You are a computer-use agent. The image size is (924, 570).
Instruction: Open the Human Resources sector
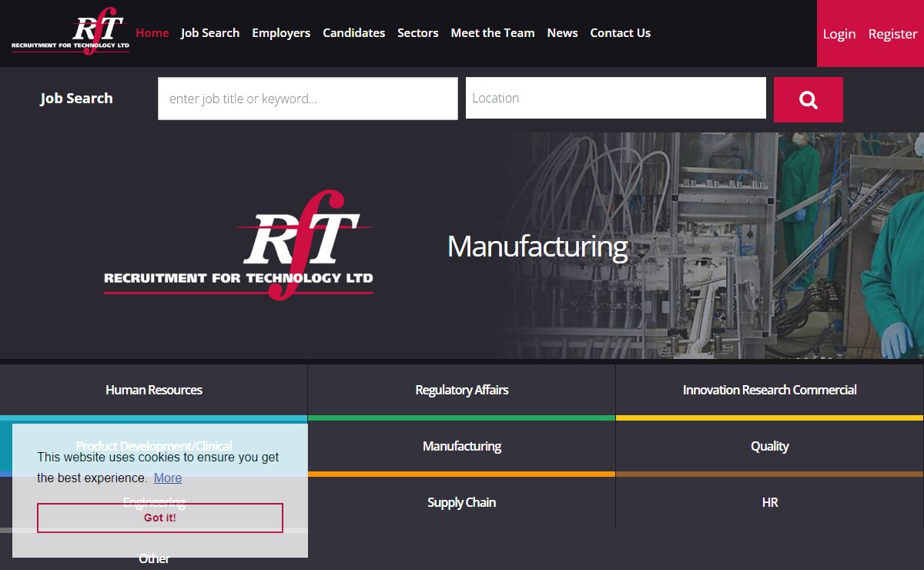coord(154,390)
